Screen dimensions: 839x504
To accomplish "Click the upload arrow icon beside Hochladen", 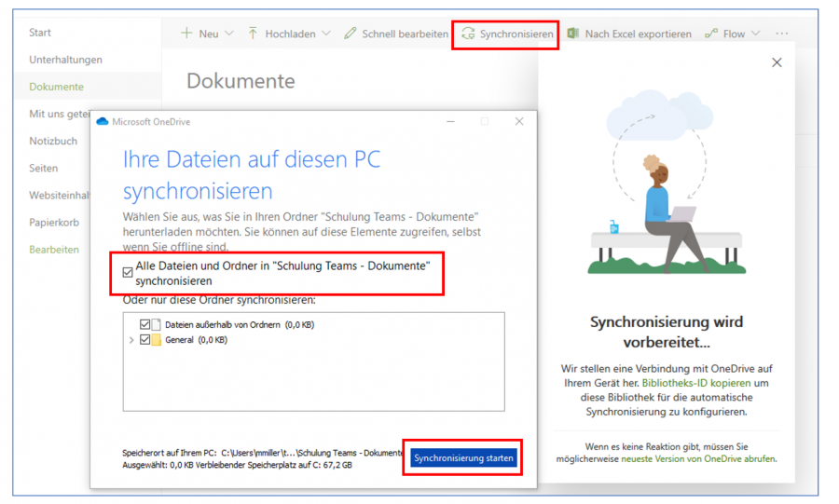I will (x=253, y=34).
